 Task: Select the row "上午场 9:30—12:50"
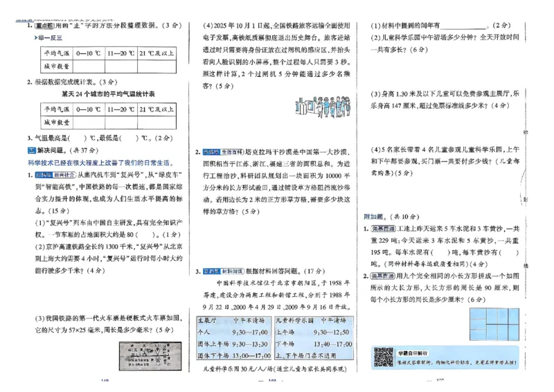[314, 332]
